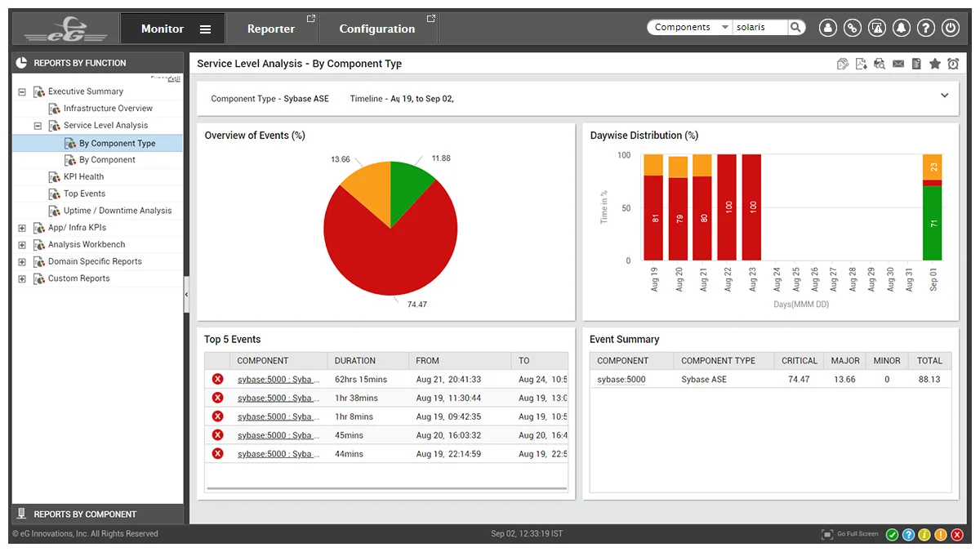Click the Sep 01 green bar segment
Viewport: 980px width, 552px height.
pyautogui.click(x=933, y=224)
